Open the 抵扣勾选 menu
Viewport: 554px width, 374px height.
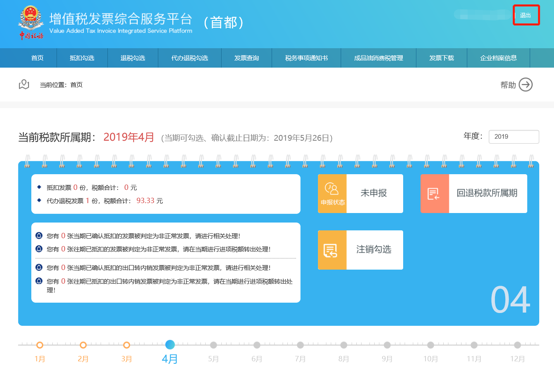point(82,58)
